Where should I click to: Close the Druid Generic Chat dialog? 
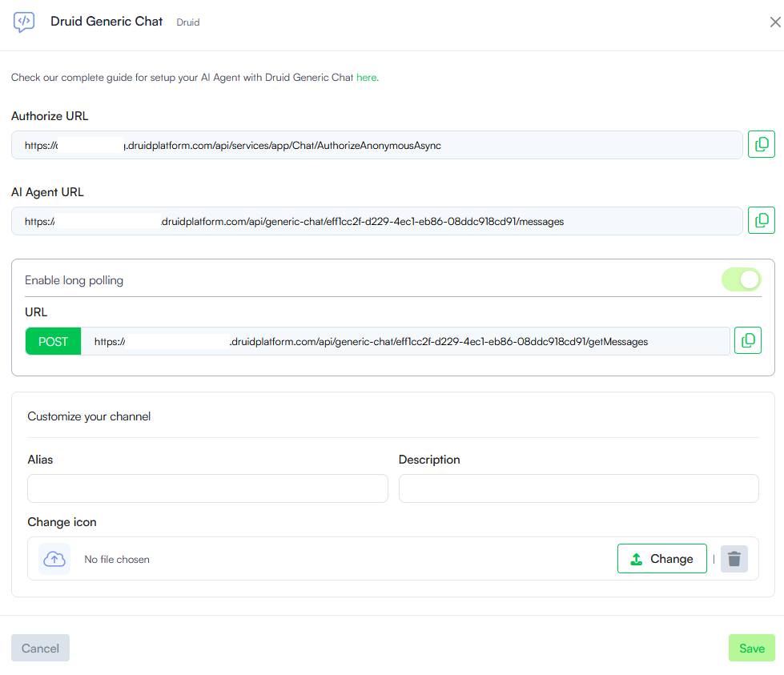(775, 22)
